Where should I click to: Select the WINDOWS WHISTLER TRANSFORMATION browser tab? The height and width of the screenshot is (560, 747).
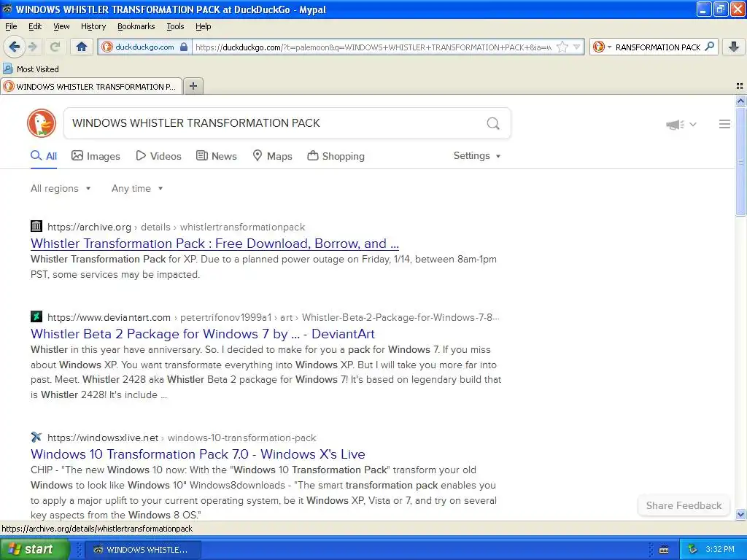coord(91,87)
